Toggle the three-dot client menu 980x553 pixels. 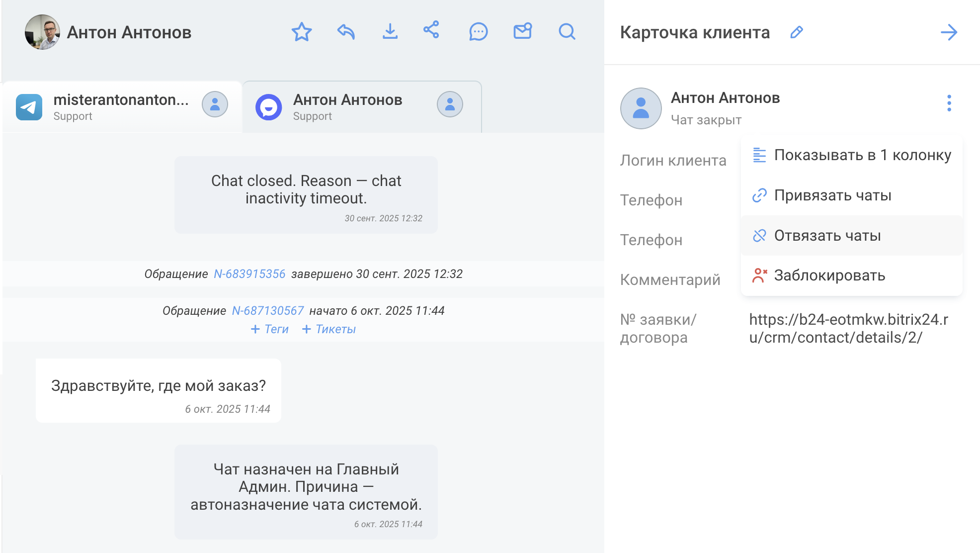point(949,103)
